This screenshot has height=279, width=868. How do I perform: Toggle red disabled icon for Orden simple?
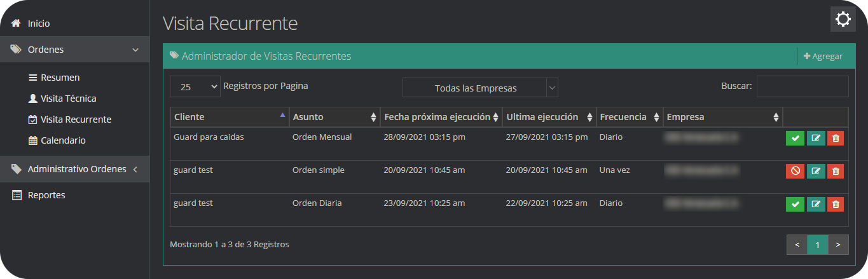(795, 171)
